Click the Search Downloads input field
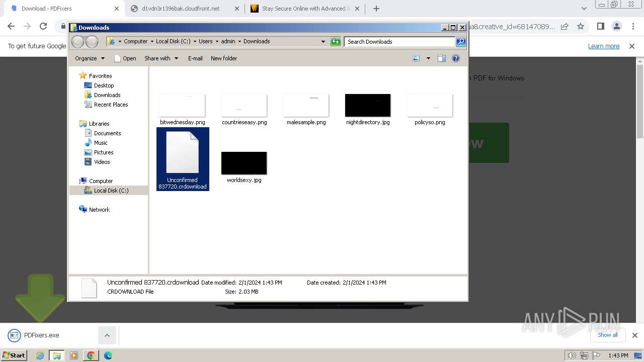Image resolution: width=644 pixels, height=362 pixels. tap(400, 42)
